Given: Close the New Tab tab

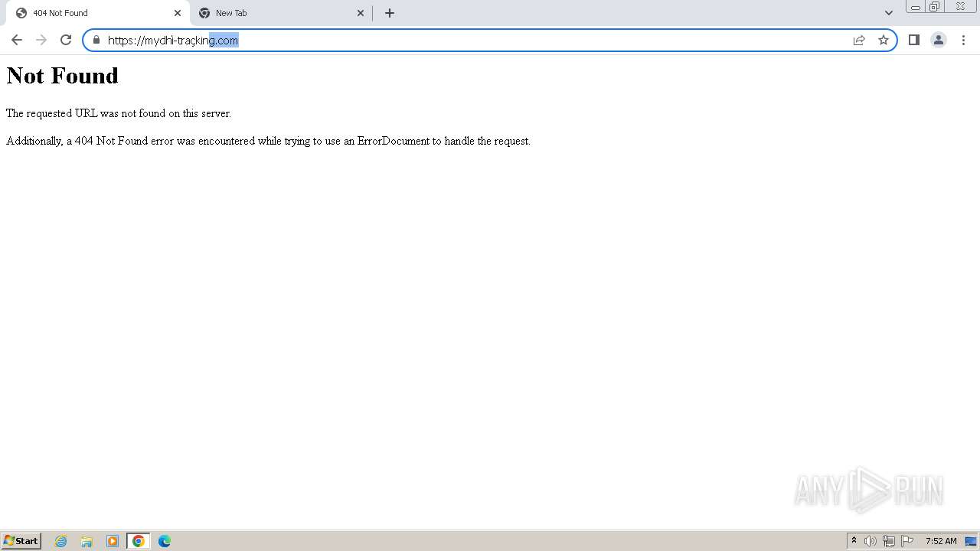Looking at the screenshot, I should tap(361, 13).
